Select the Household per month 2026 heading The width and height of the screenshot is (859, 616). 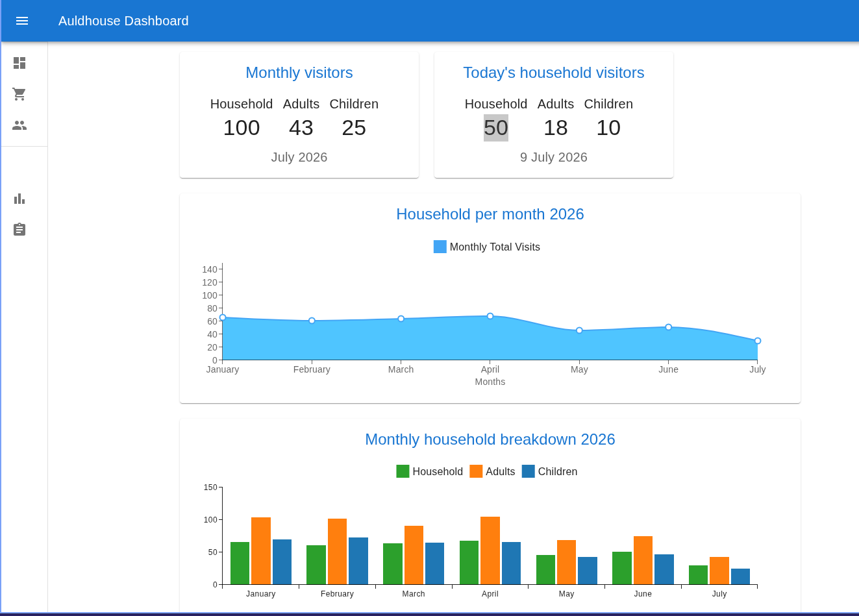[490, 214]
